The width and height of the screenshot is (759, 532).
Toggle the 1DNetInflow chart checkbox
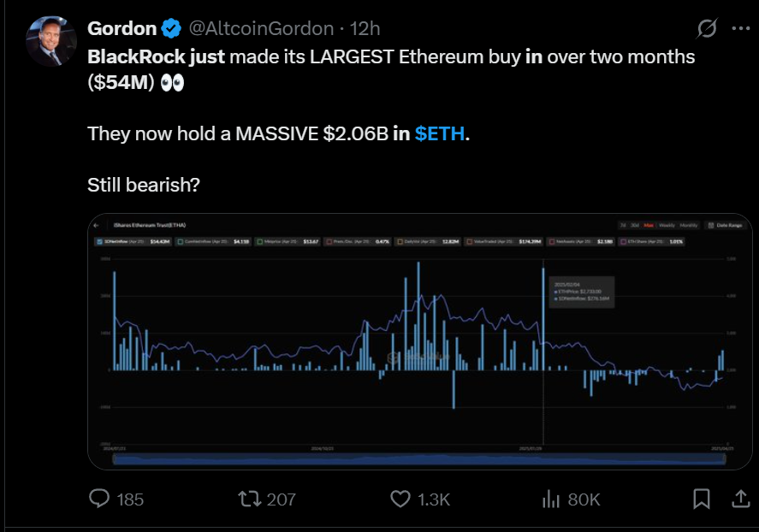pyautogui.click(x=99, y=242)
